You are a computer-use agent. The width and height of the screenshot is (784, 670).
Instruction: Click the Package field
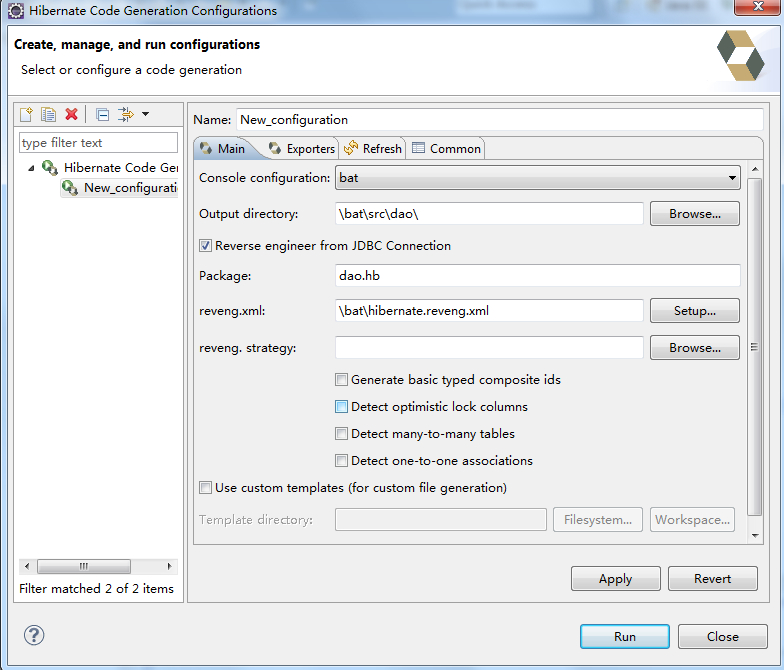pyautogui.click(x=538, y=276)
